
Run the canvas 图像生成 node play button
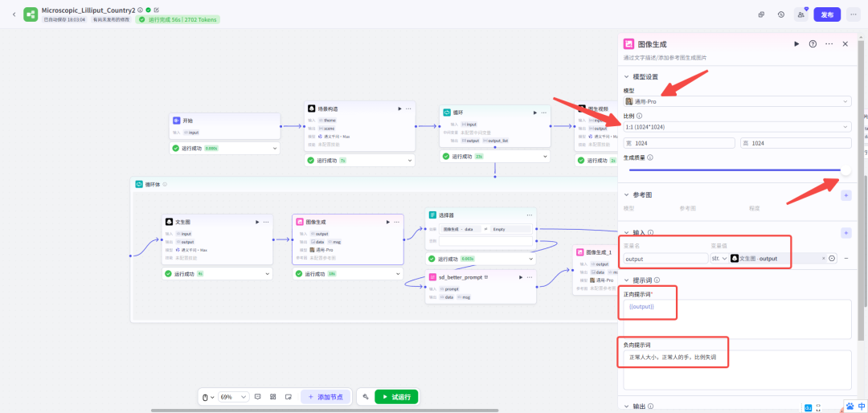[x=387, y=222]
